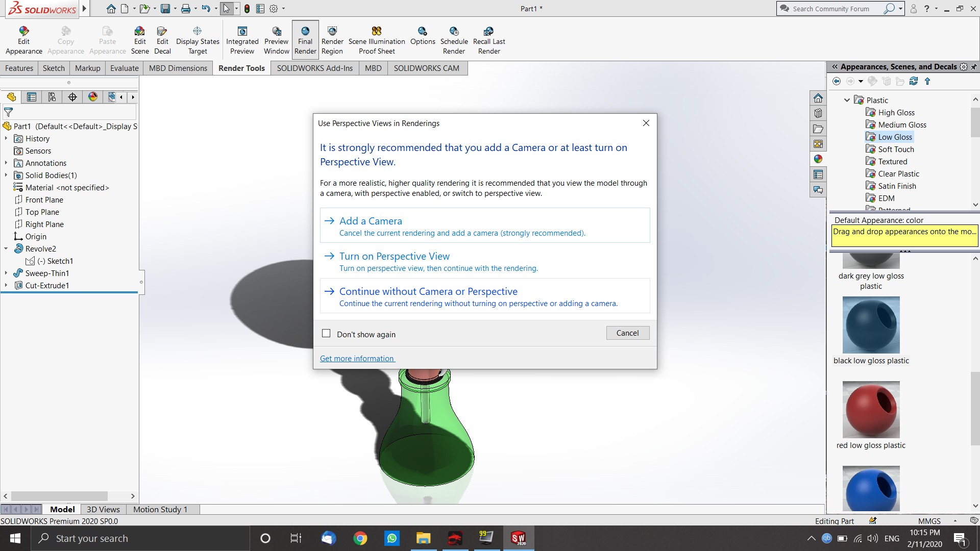Choose Turn on Perspective View
Image resolution: width=980 pixels, height=551 pixels.
(x=395, y=256)
